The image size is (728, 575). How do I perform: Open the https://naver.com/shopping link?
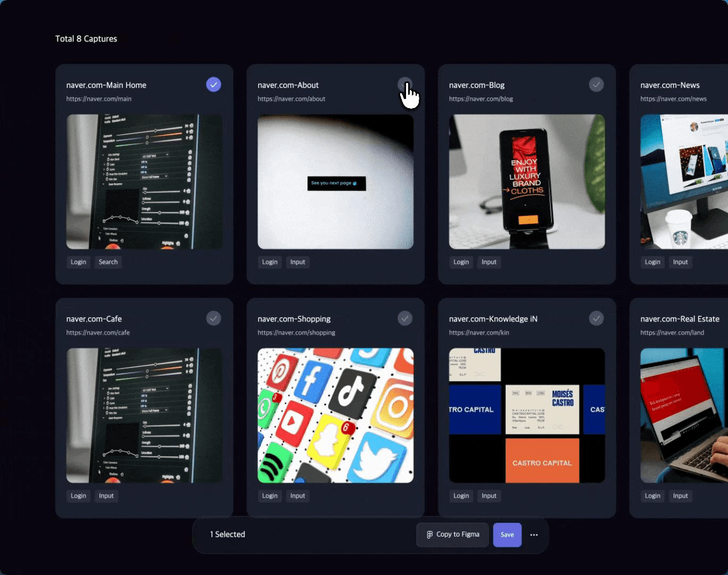coord(296,333)
